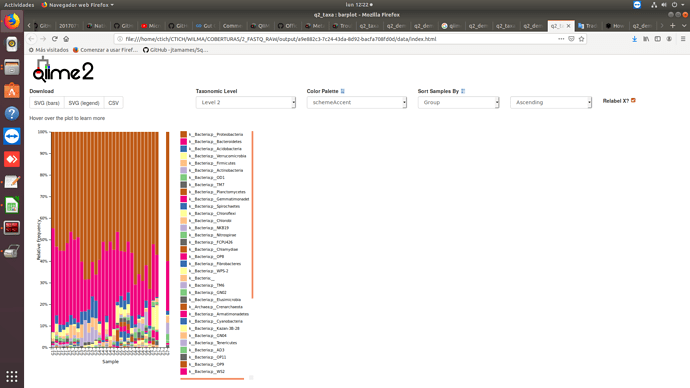Toggle the Firefox sidebar icon
Image resolution: width=690 pixels, height=388 pixels.
(657, 39)
